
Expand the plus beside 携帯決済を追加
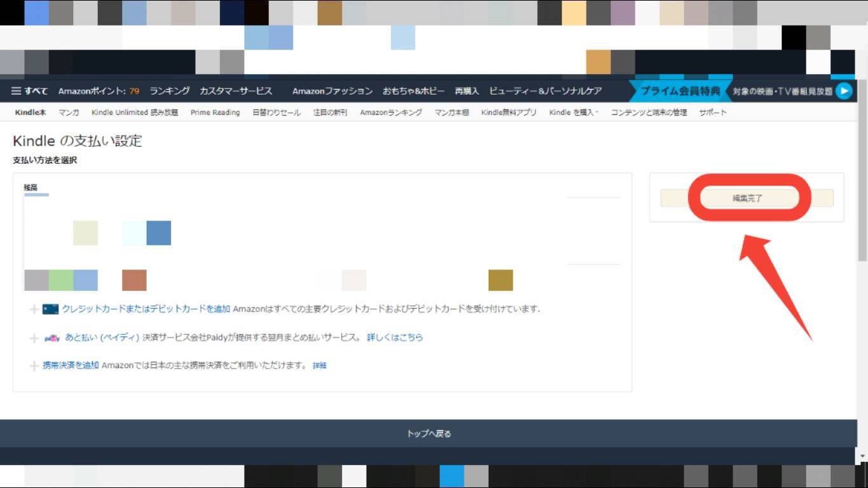(34, 366)
